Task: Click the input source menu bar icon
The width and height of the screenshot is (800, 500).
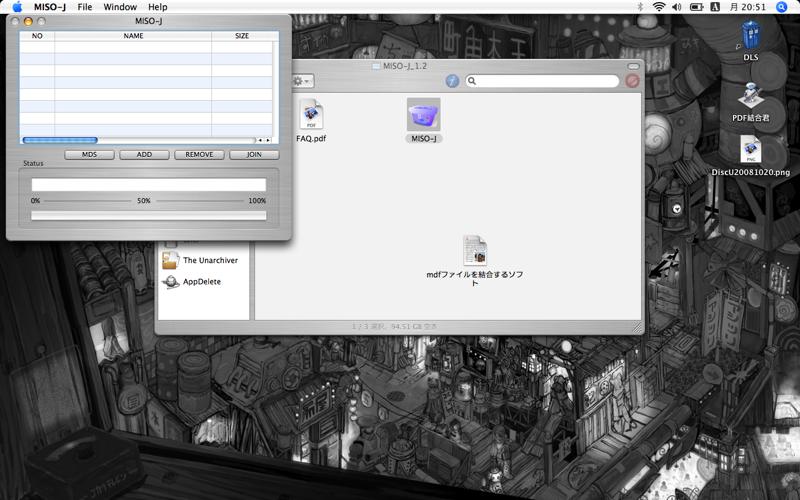Action: [x=715, y=7]
